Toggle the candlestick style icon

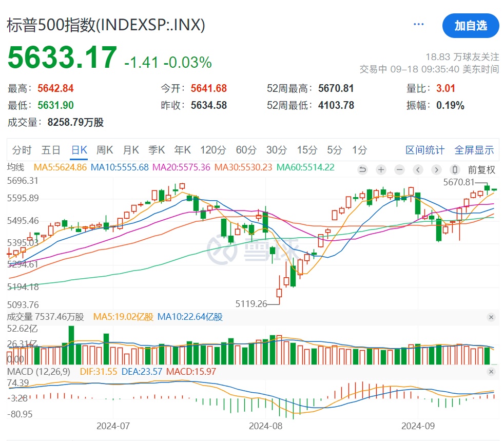coord(454,169)
